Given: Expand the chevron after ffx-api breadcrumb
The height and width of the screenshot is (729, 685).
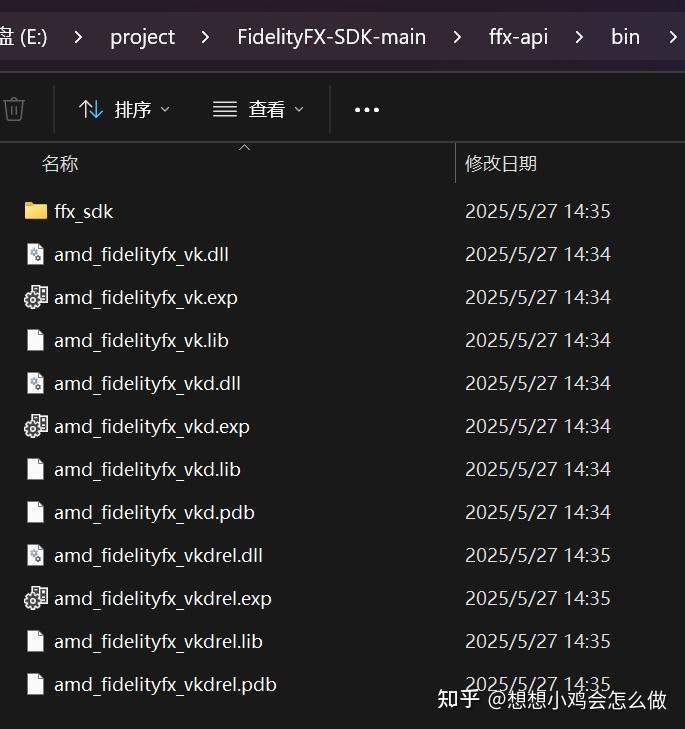Looking at the screenshot, I should pos(579,37).
